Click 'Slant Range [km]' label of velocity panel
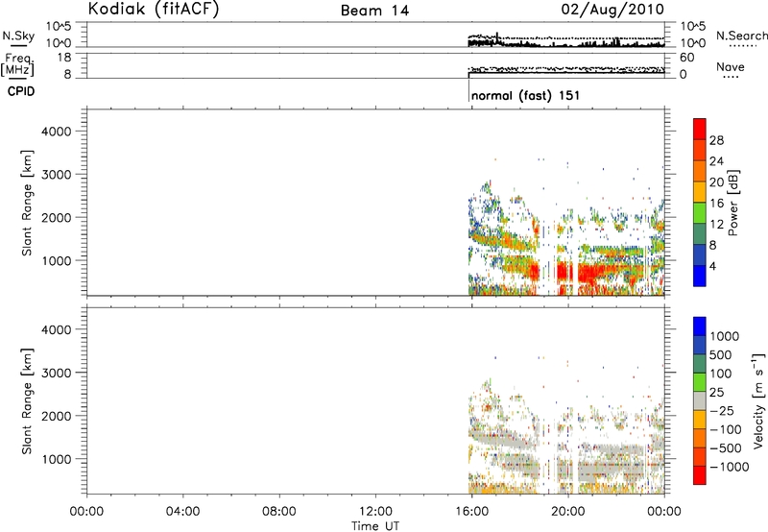Screen dimensions: 768x532 coord(27,401)
